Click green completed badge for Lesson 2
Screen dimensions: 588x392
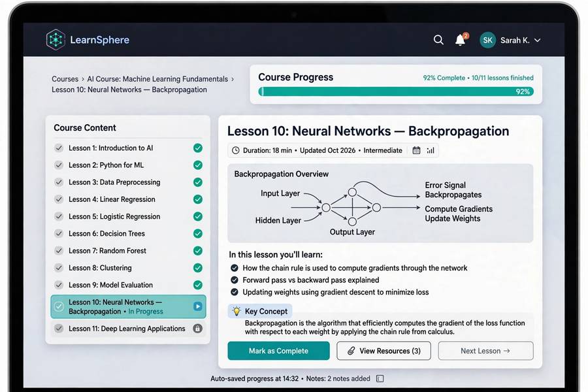(198, 165)
